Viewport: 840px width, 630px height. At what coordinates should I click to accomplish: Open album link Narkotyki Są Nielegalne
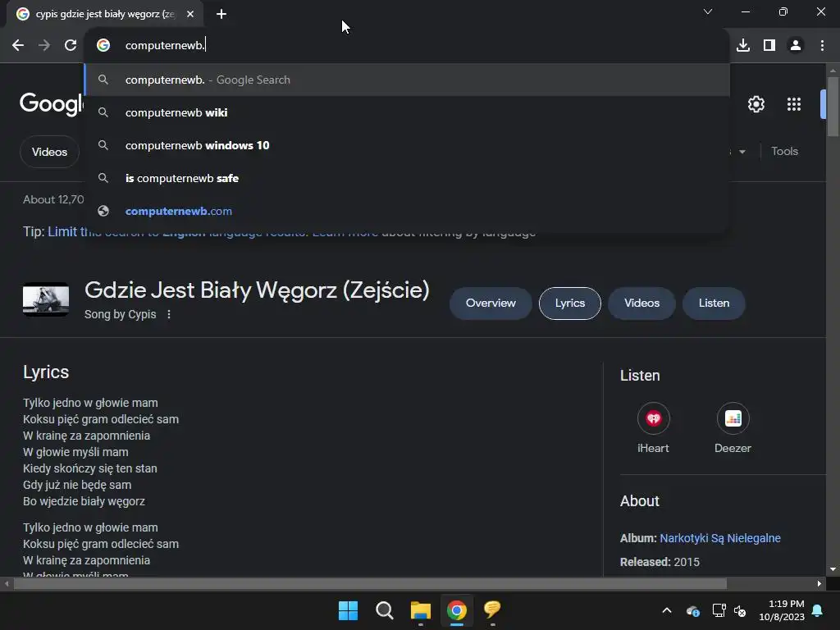[x=720, y=538]
